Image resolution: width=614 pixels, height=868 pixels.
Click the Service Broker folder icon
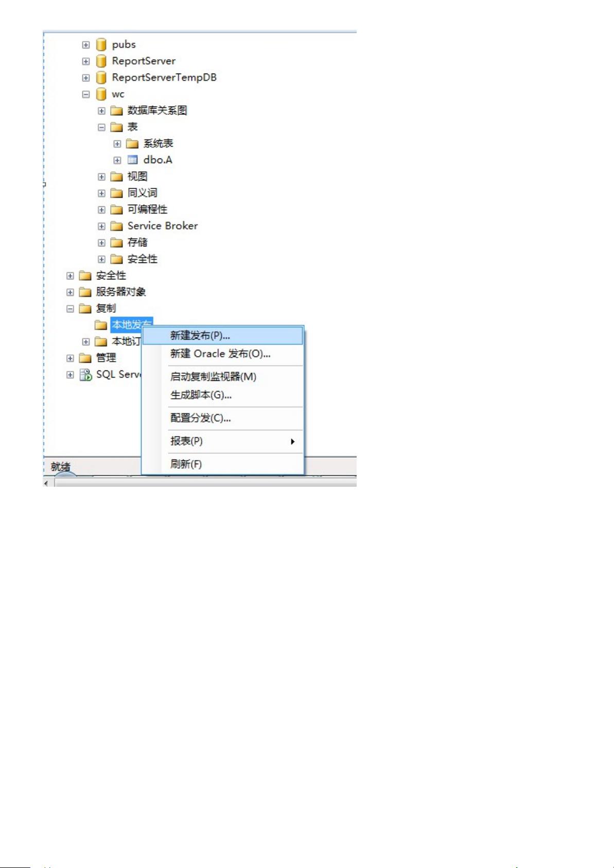117,226
